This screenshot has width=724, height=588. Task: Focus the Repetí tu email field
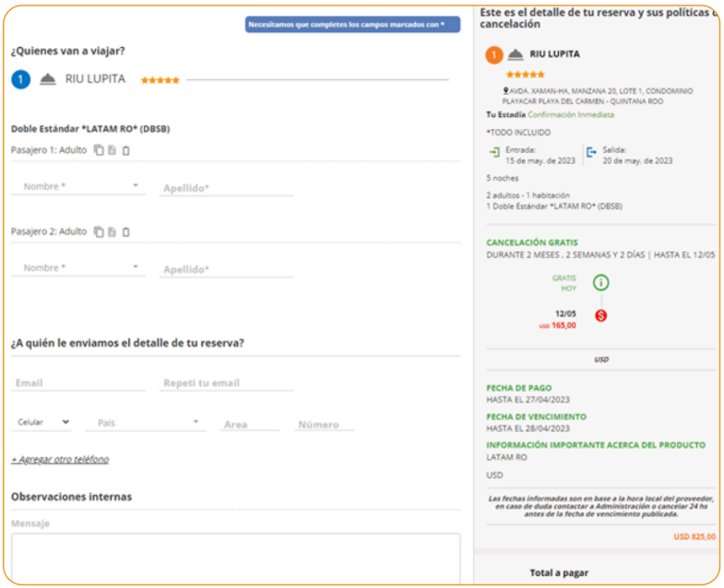click(226, 382)
